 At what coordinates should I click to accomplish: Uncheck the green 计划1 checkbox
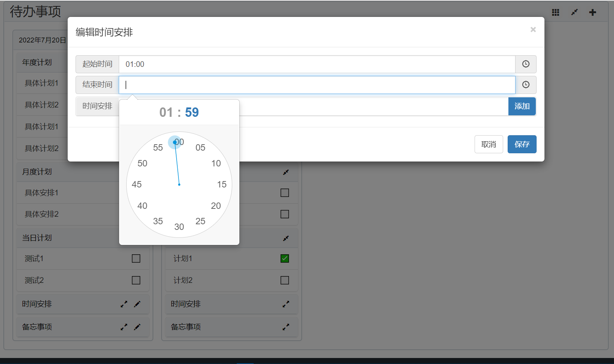[x=285, y=258]
